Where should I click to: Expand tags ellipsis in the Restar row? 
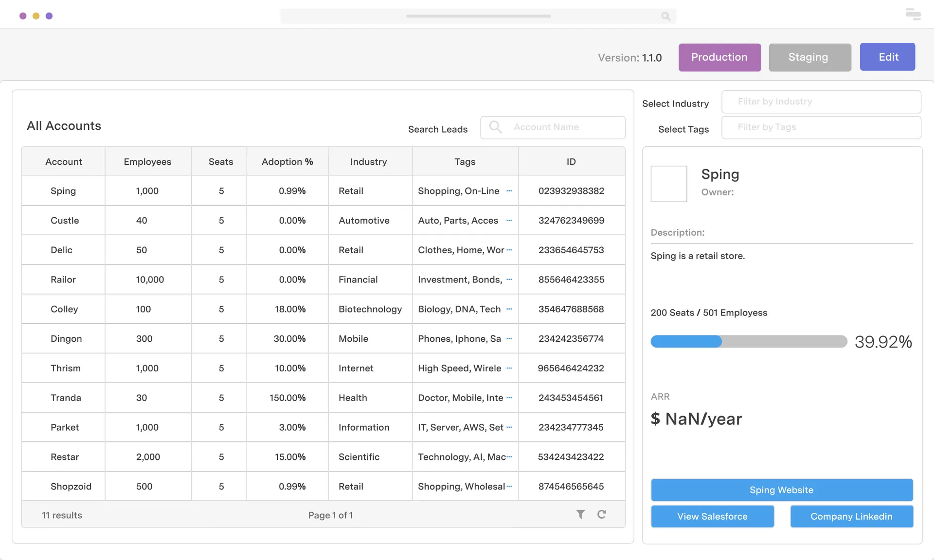coord(509,457)
